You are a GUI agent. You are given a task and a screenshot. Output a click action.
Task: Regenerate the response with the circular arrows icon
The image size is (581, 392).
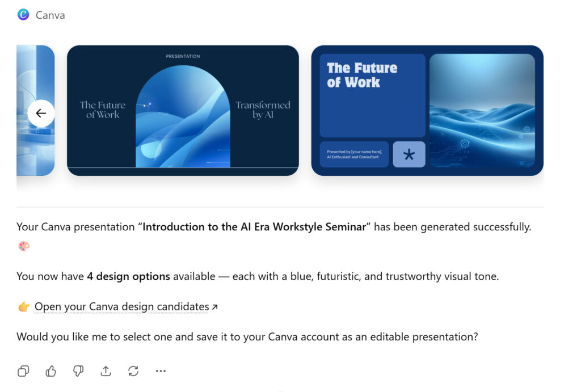pos(133,371)
